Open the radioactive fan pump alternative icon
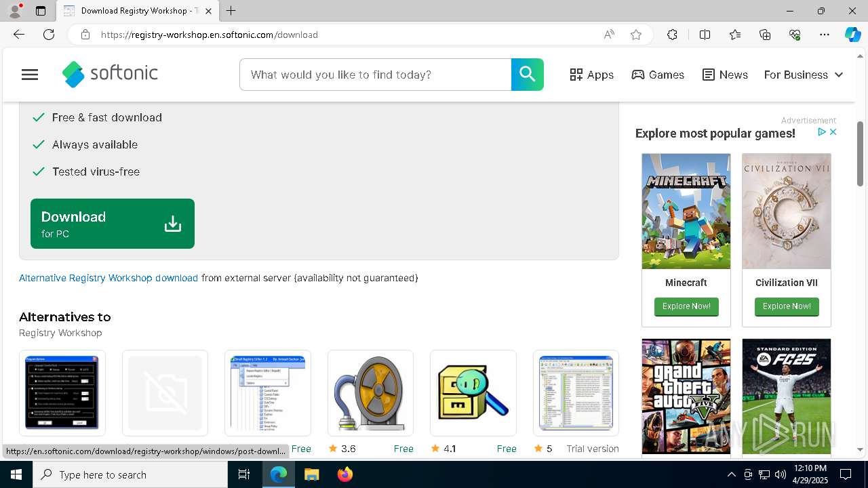Screen dimensions: 868x488 (x=370, y=393)
